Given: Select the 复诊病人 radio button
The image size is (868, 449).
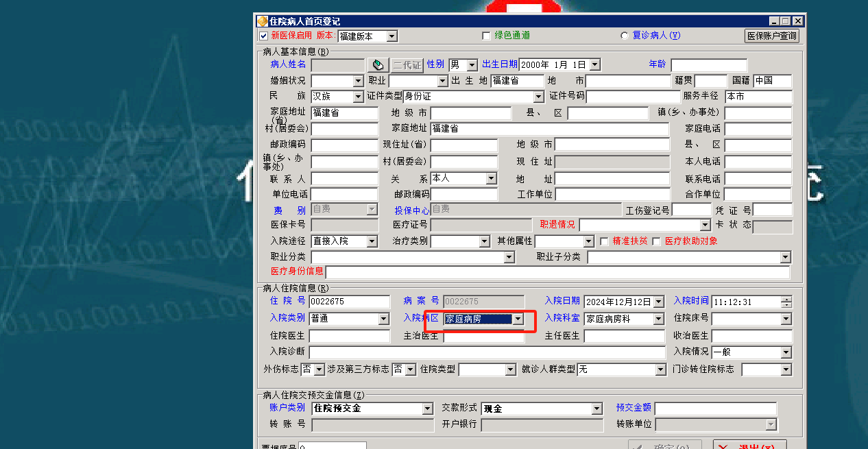Looking at the screenshot, I should (624, 36).
